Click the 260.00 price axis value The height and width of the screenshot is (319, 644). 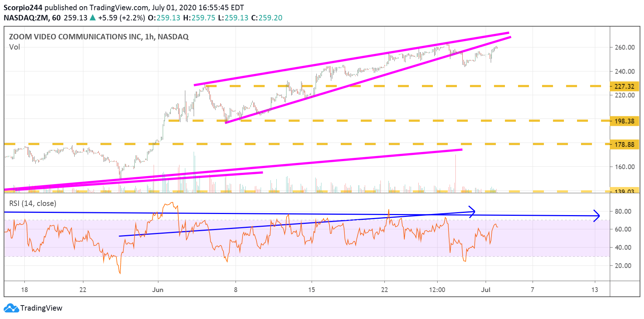pos(625,47)
